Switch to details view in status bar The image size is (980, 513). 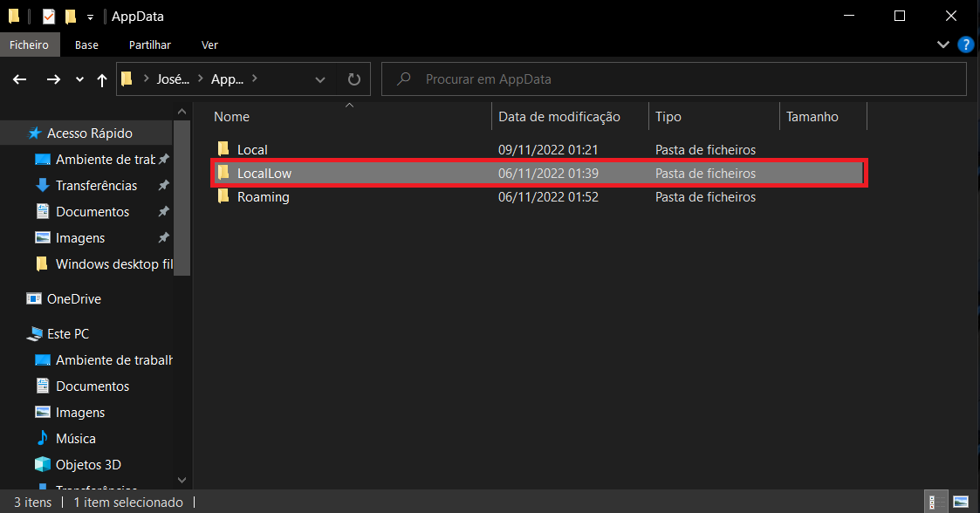(x=935, y=502)
